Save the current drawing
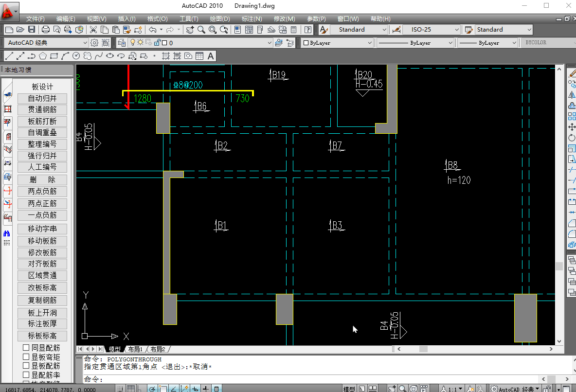The width and height of the screenshot is (576, 392). point(32,30)
